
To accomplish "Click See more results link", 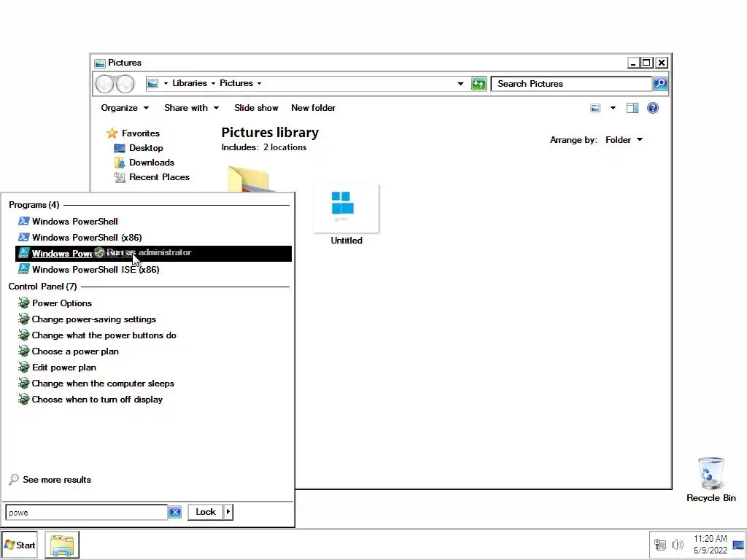I will pyautogui.click(x=50, y=480).
